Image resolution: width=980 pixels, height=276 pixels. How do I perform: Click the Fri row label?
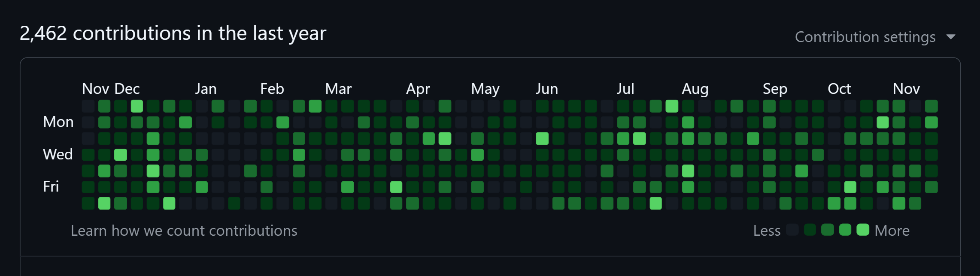[x=51, y=186]
